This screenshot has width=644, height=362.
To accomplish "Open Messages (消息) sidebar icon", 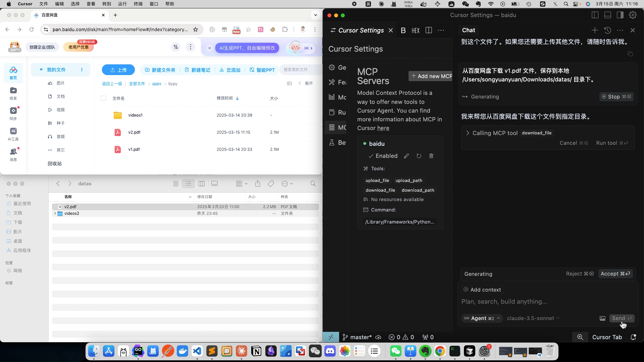I will point(13,155).
